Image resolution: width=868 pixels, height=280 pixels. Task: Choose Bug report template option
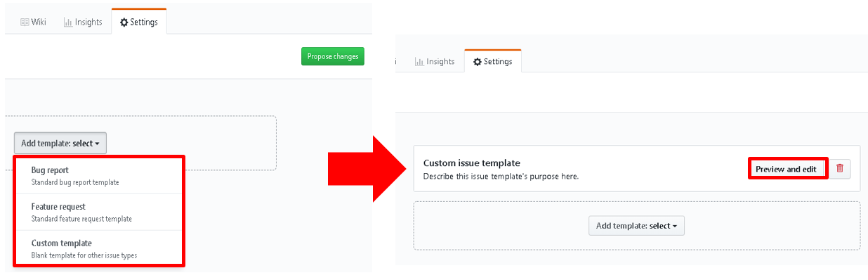(98, 176)
